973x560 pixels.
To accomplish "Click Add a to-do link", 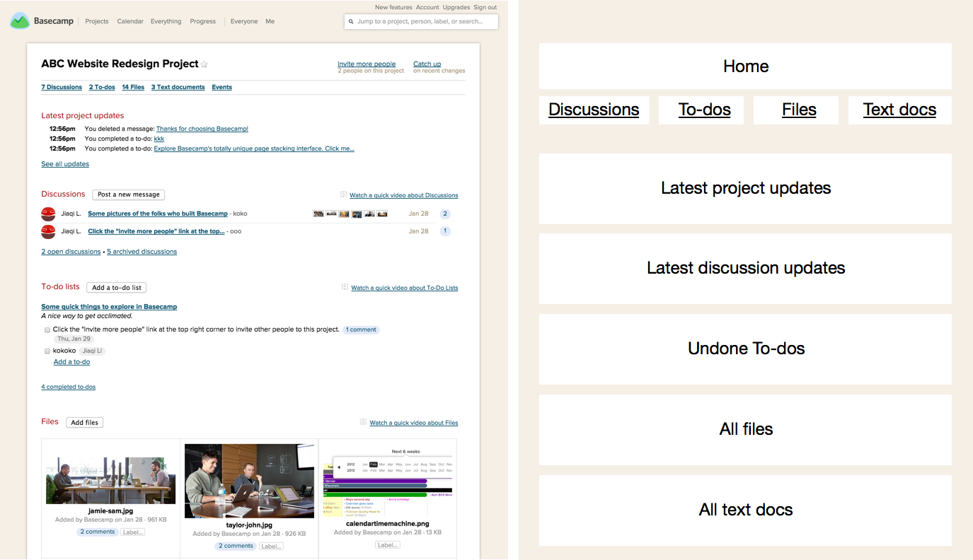I will 71,361.
